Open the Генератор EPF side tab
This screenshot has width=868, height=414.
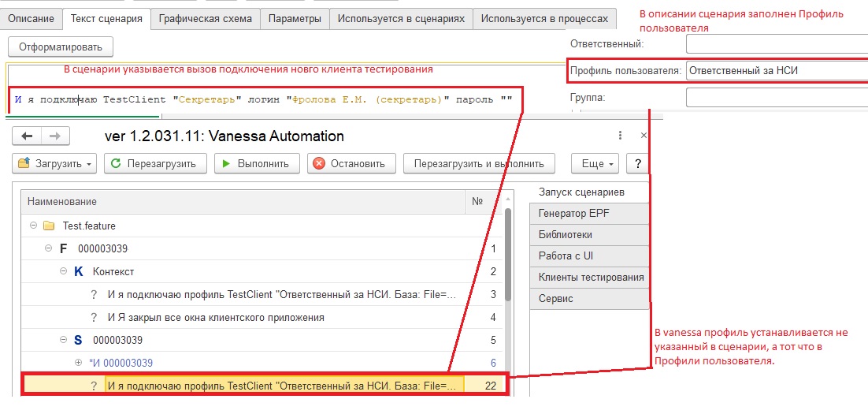[x=589, y=214]
